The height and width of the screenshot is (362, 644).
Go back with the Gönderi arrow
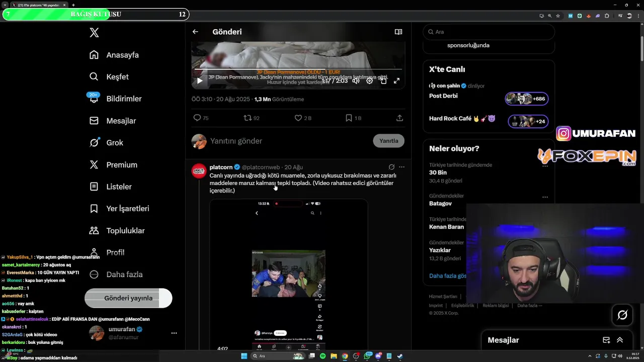195,32
